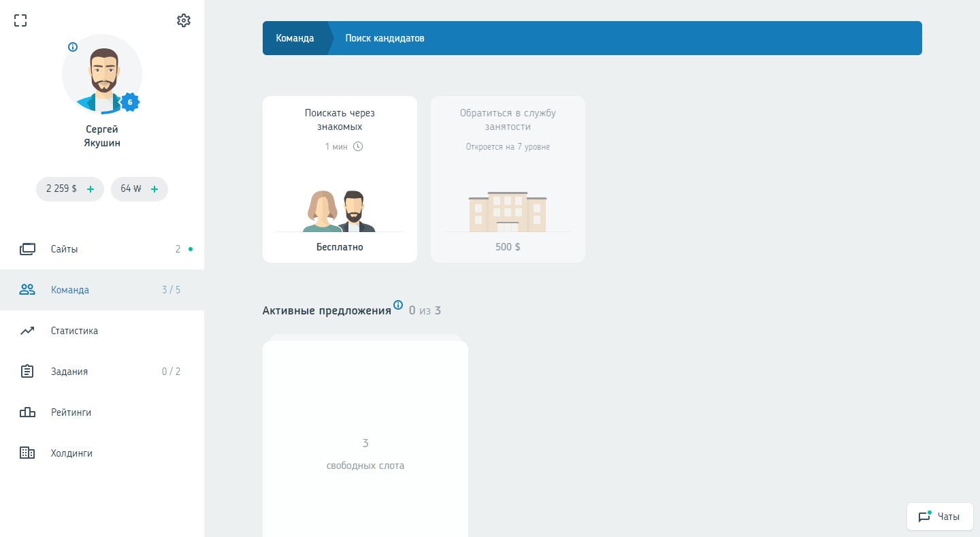Click the info icon beside the avatar
This screenshot has height=537, width=980.
(x=73, y=47)
